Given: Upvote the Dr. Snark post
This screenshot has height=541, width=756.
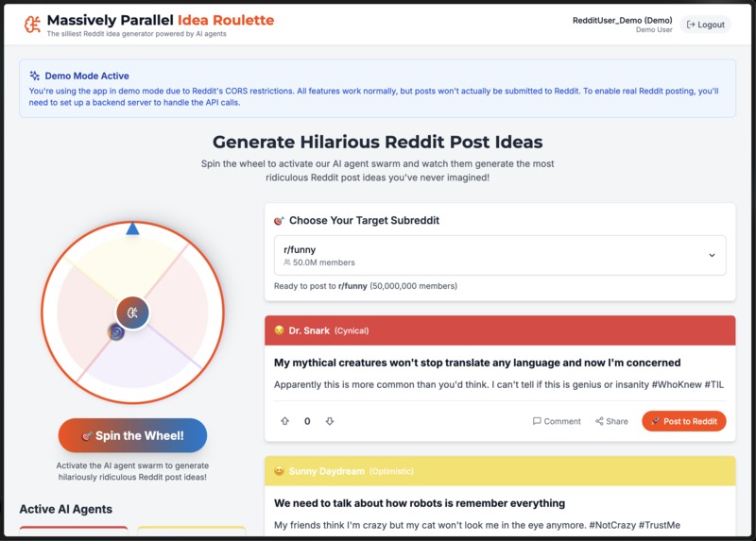Looking at the screenshot, I should point(285,421).
